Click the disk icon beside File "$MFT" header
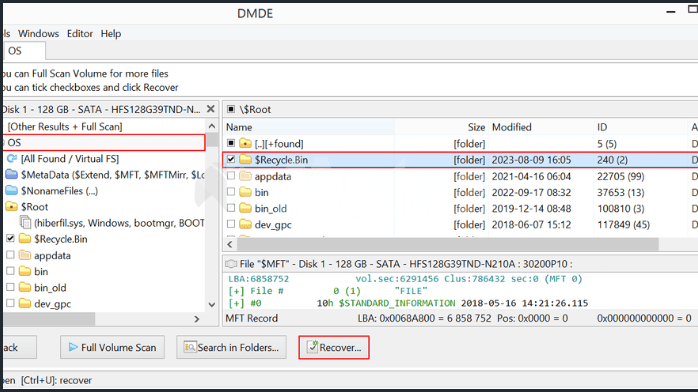The height and width of the screenshot is (392, 698). click(x=231, y=264)
